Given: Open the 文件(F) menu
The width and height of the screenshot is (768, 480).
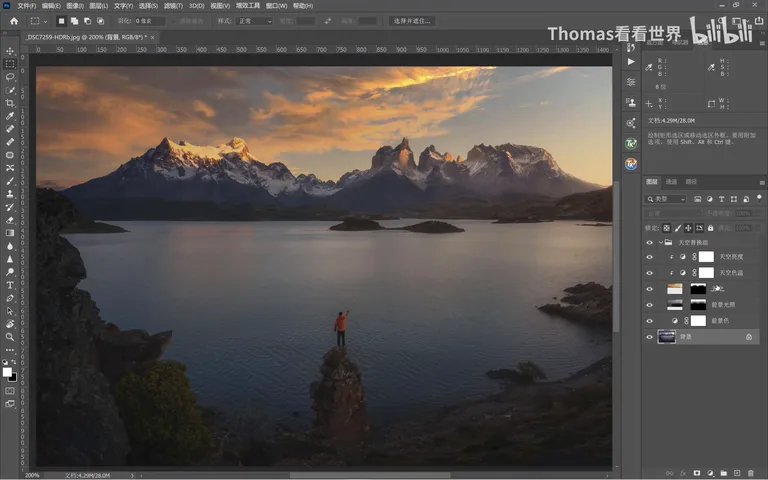Looking at the screenshot, I should tap(27, 6).
